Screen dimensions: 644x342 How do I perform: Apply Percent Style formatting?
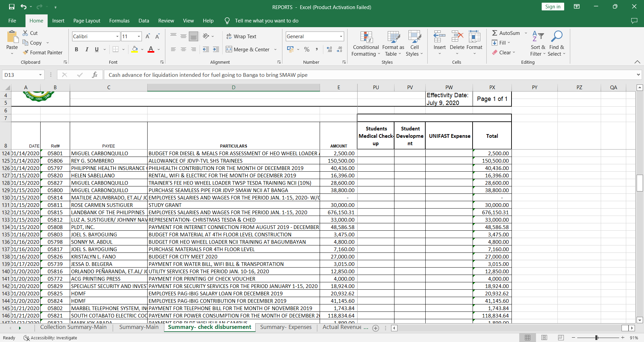tap(307, 49)
